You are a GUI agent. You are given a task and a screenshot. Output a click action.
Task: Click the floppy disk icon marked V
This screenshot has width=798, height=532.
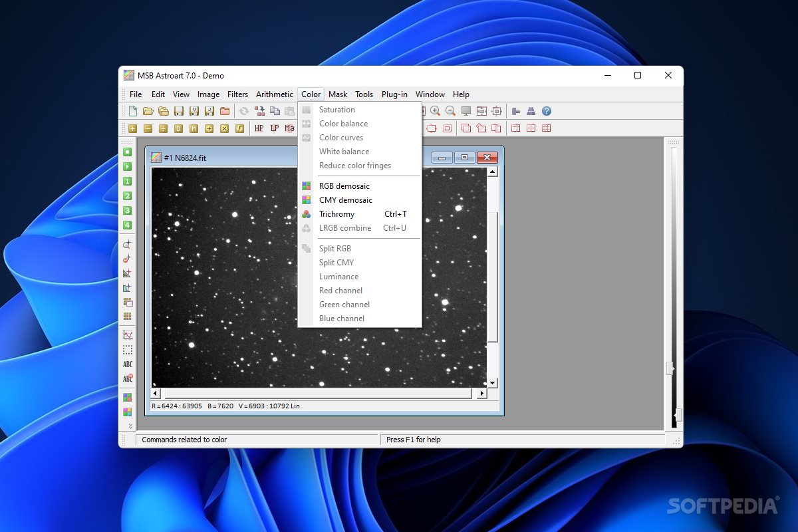pyautogui.click(x=194, y=111)
